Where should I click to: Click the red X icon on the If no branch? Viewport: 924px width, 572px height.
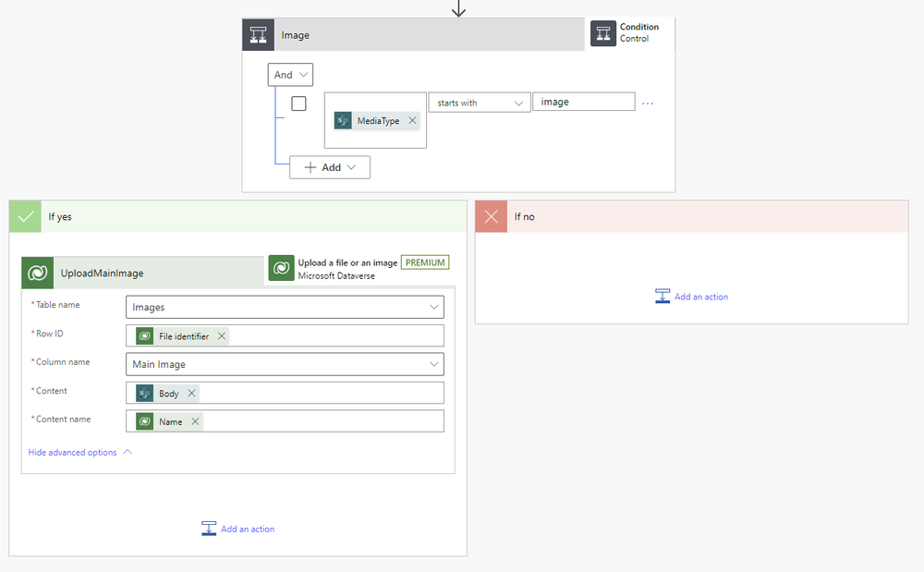point(491,216)
